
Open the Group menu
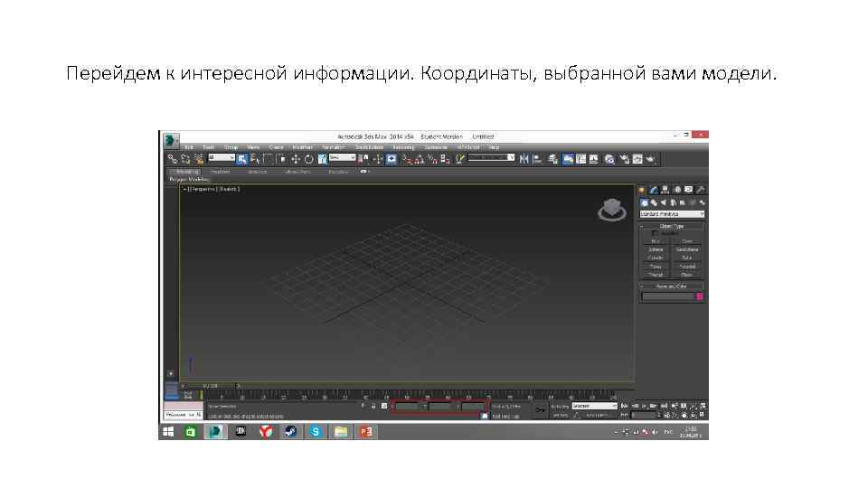click(x=231, y=147)
